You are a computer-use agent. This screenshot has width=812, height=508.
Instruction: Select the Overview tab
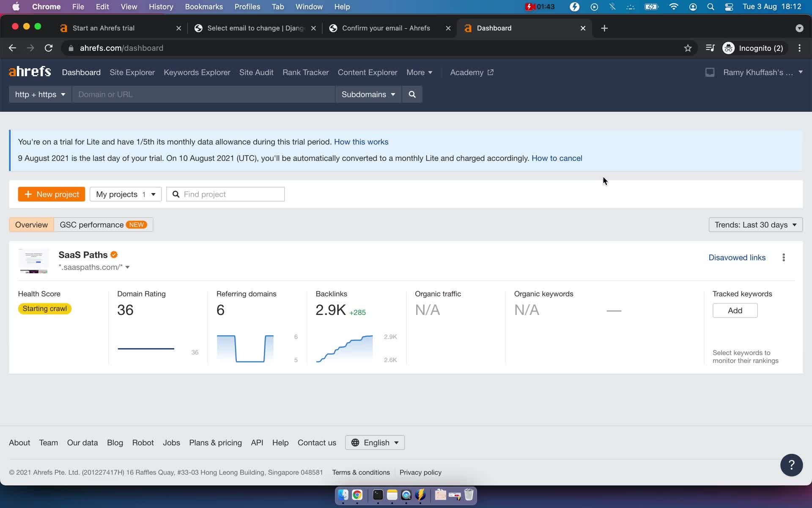click(31, 225)
